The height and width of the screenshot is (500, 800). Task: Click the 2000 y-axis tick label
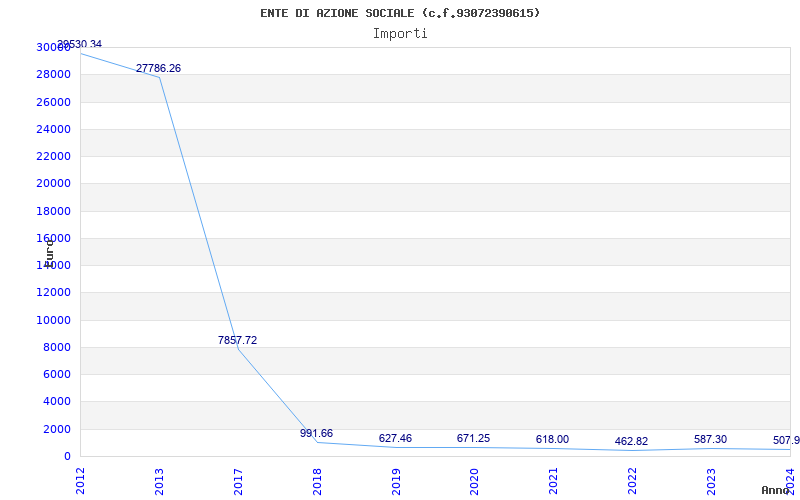(x=56, y=429)
